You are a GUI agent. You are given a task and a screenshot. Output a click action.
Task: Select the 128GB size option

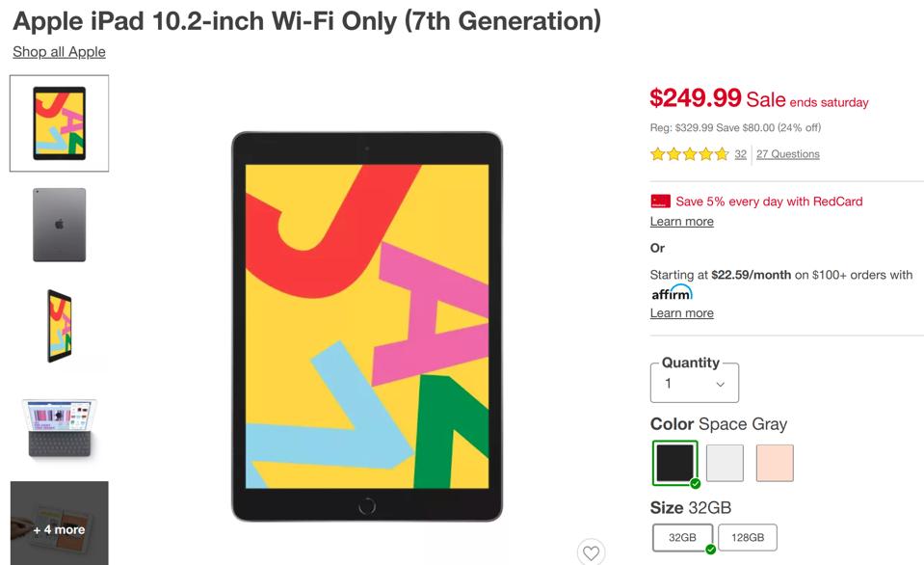pos(747,537)
